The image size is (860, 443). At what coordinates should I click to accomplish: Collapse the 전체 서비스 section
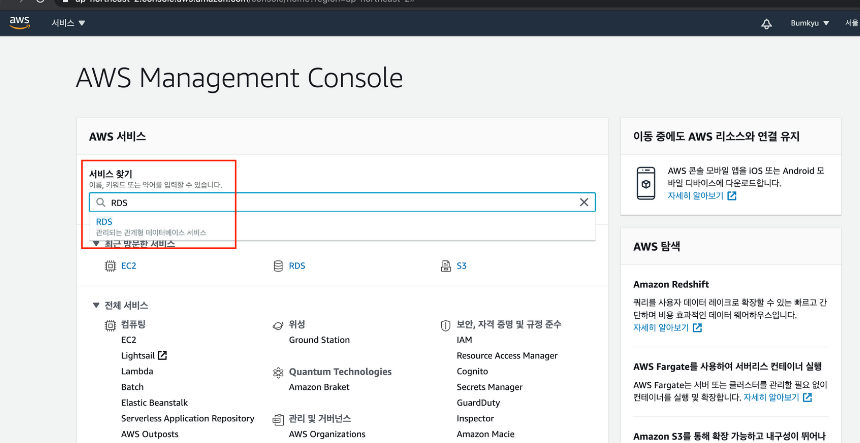pyautogui.click(x=96, y=305)
